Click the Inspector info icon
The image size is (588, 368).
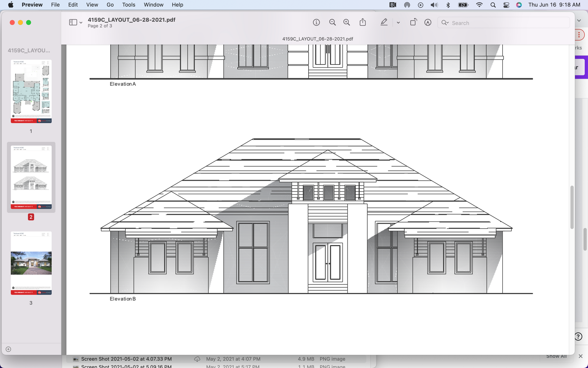tap(316, 22)
